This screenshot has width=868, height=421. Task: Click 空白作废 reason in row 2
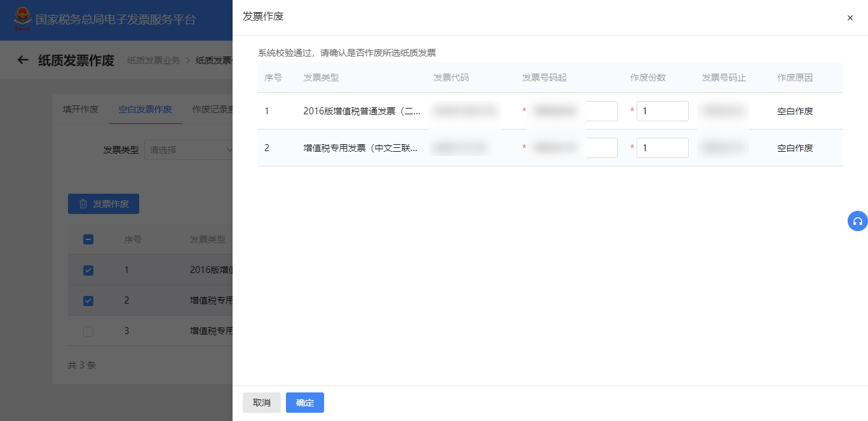click(x=795, y=148)
